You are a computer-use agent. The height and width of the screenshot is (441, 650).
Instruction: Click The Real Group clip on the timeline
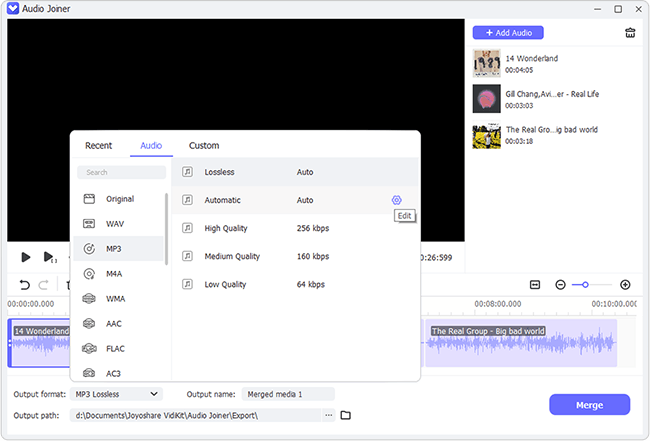(x=521, y=343)
